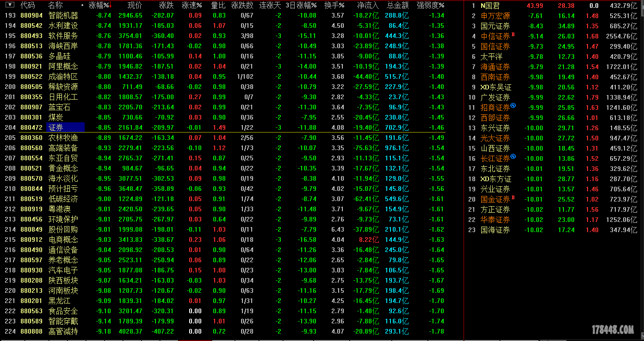
Task: Click the 强弱度% column header
Action: [x=431, y=5]
